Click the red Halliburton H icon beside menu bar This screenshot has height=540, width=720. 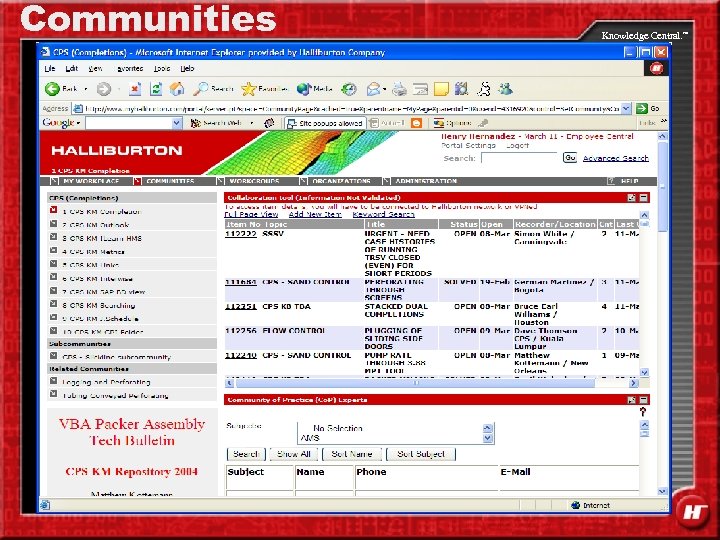point(657,68)
